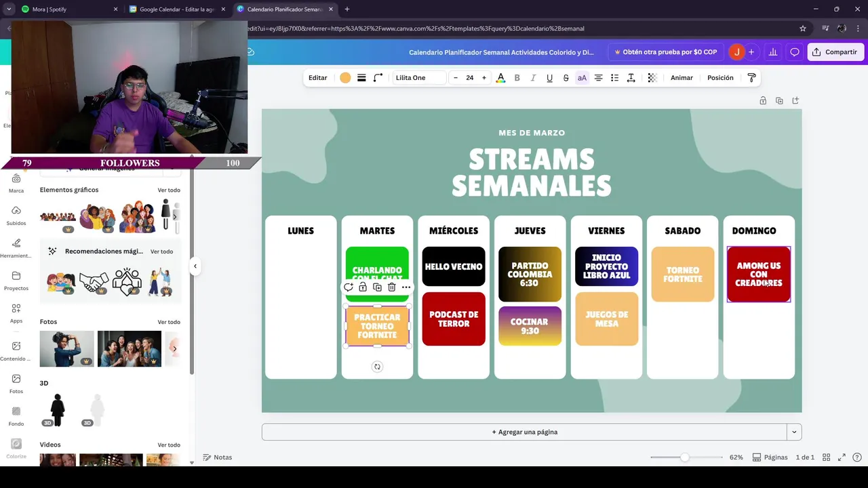
Task: Toggle strikethrough formatting
Action: coord(566,78)
